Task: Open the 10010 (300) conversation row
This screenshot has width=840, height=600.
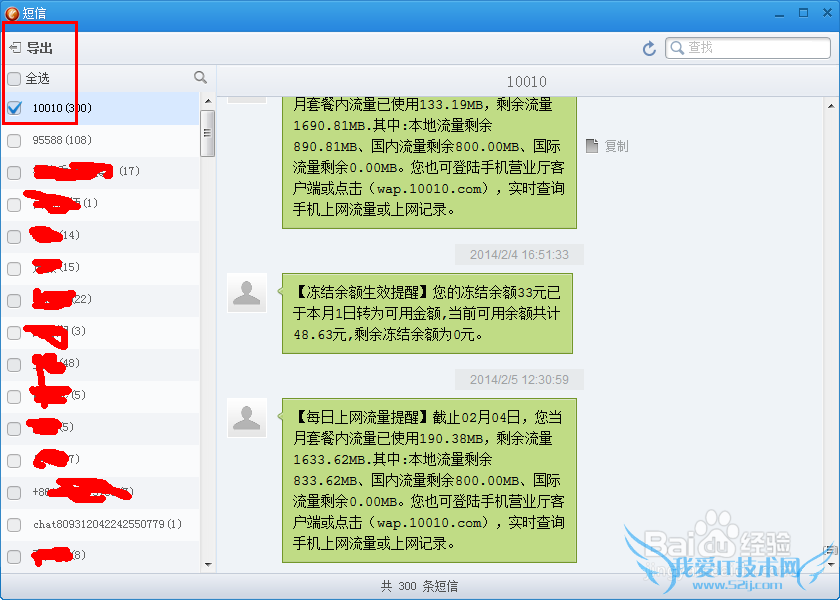Action: point(101,108)
